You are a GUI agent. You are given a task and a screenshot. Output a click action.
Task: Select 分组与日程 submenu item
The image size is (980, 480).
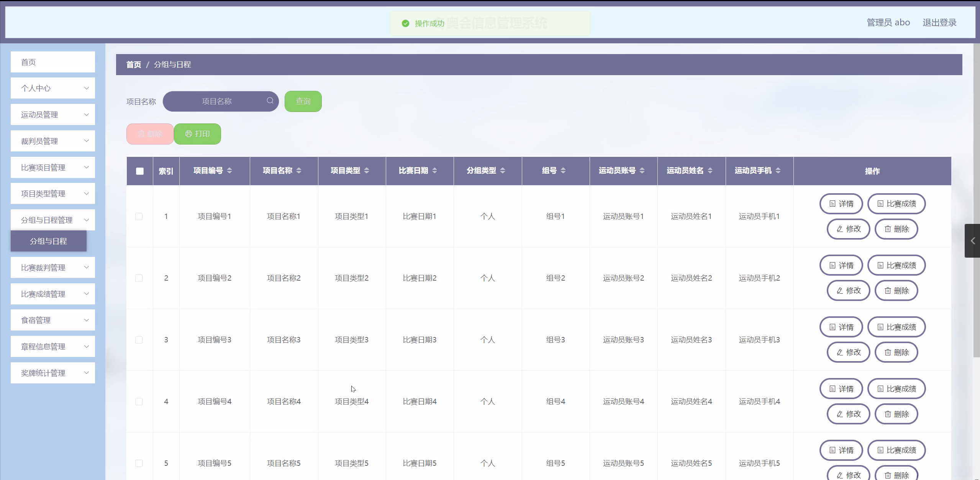(49, 241)
